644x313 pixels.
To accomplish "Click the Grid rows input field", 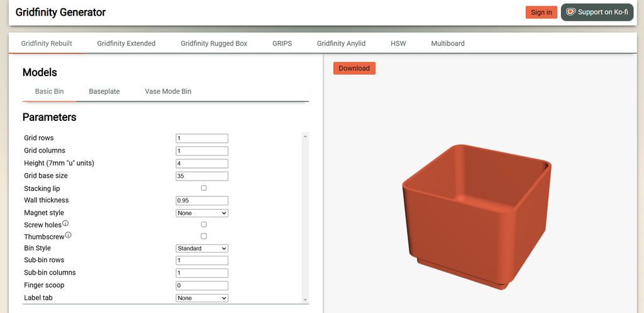I will [x=202, y=138].
